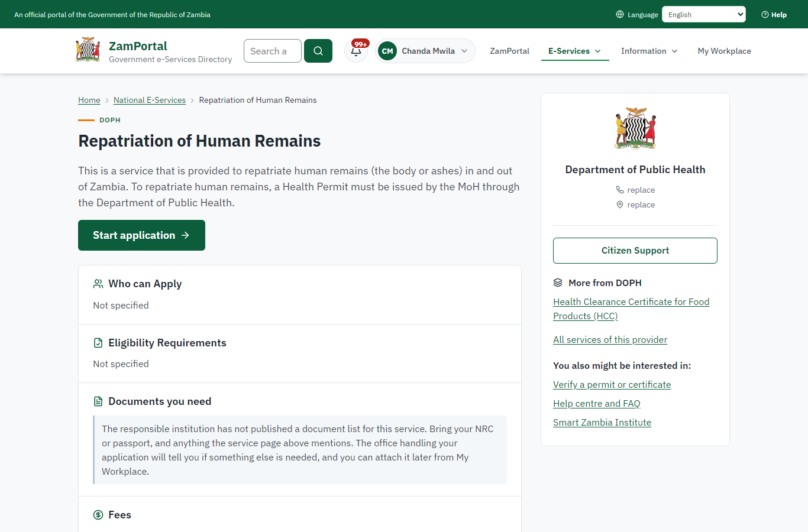
Task: Click into the Search input field
Action: click(x=273, y=51)
